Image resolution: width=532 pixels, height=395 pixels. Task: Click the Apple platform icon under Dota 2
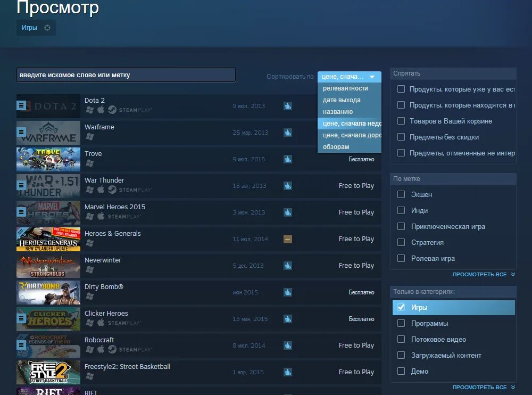point(101,110)
